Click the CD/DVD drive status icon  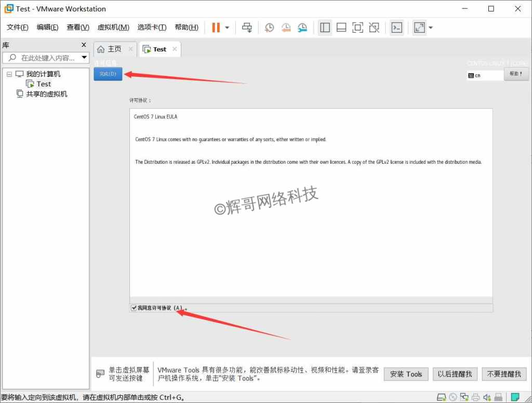[x=453, y=397]
